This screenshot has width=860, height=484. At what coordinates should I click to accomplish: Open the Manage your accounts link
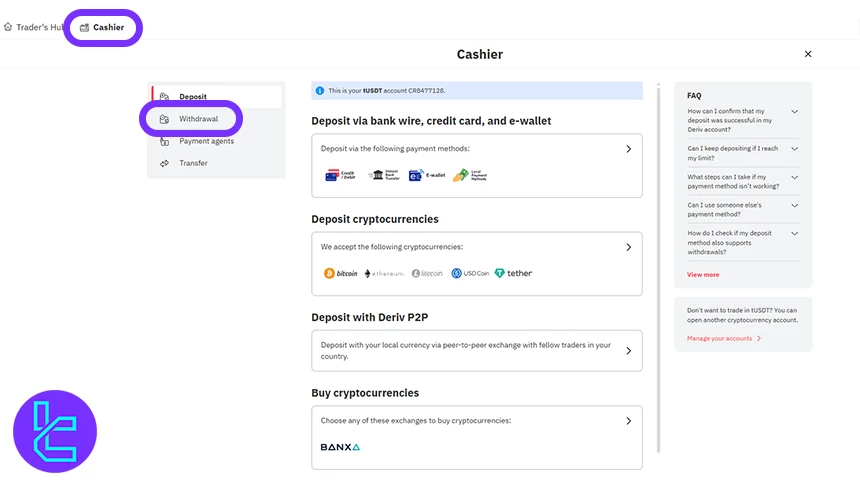720,338
